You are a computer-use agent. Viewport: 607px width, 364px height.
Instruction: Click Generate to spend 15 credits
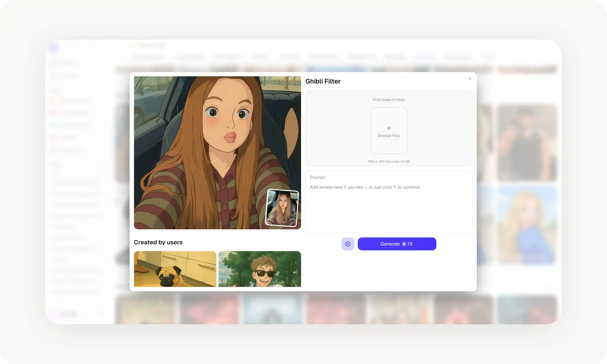[397, 244]
